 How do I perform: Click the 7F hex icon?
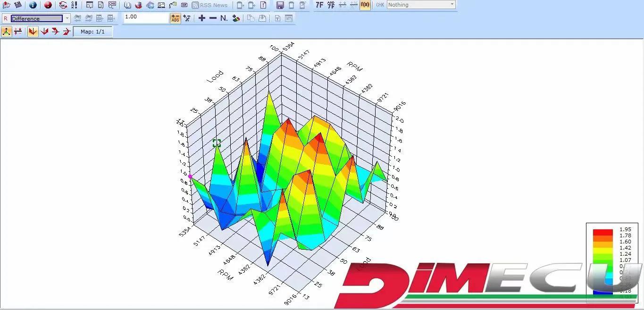[x=319, y=5]
